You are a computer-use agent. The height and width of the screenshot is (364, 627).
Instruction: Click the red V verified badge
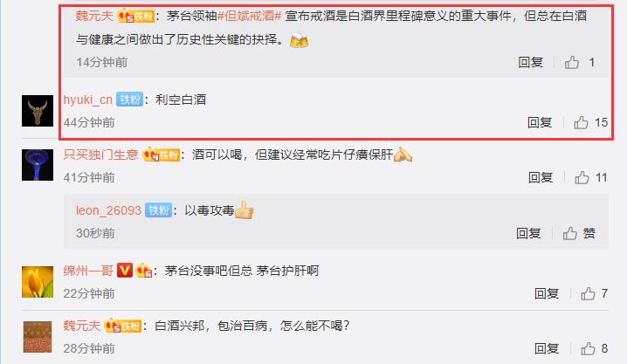(x=125, y=271)
